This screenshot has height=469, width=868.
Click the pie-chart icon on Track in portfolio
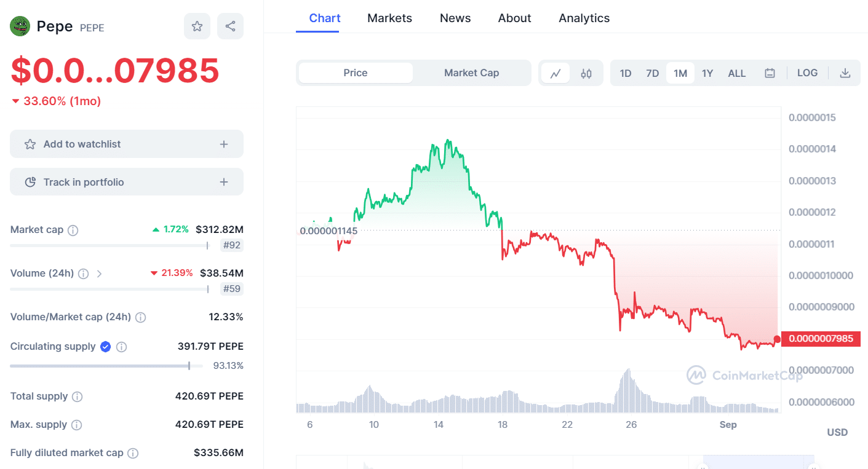coord(30,183)
